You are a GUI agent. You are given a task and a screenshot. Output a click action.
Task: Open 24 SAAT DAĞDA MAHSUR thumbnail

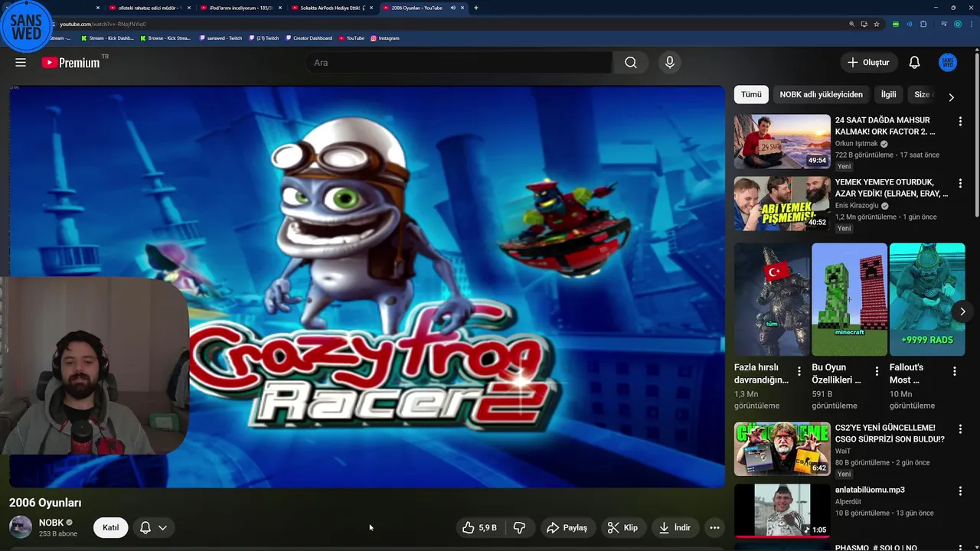tap(782, 142)
